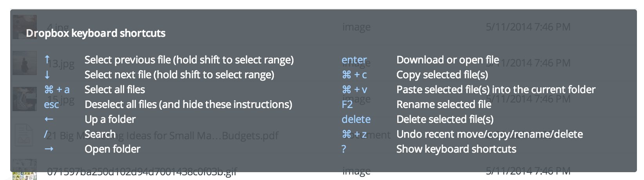Click the left arrow Up a folder icon
This screenshot has height=180, width=644.
coord(49,119)
